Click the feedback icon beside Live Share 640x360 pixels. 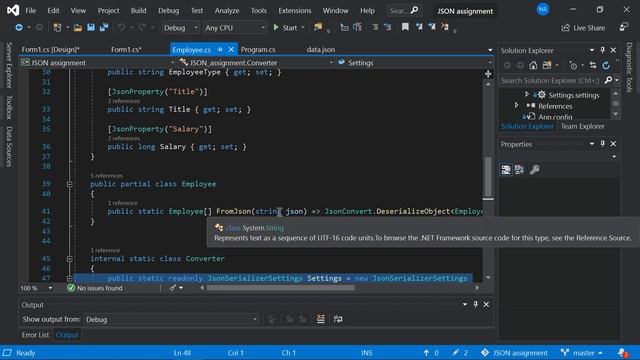click(x=624, y=27)
